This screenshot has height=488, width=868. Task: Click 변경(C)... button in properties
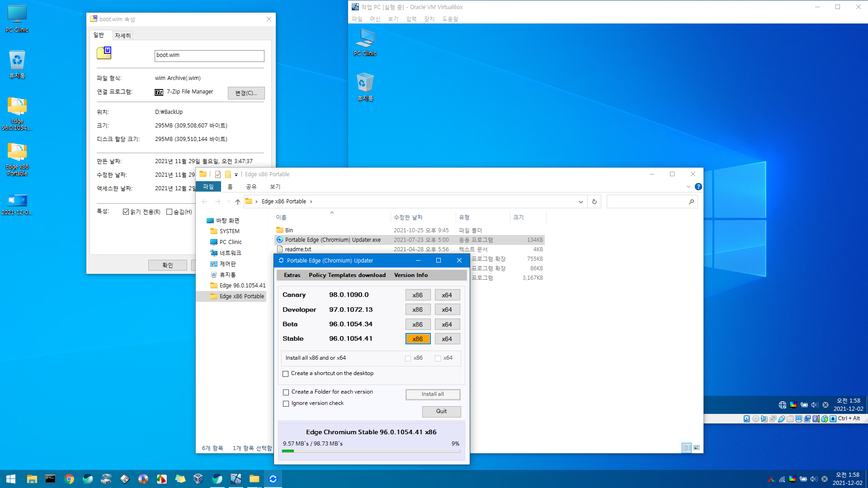[x=246, y=93]
